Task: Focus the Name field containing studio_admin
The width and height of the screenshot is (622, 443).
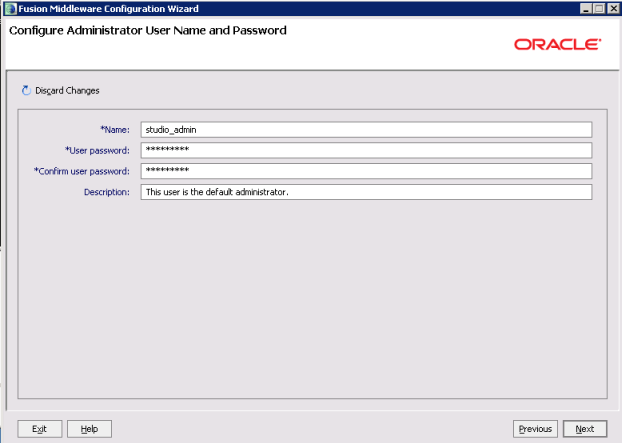Action: pyautogui.click(x=366, y=130)
